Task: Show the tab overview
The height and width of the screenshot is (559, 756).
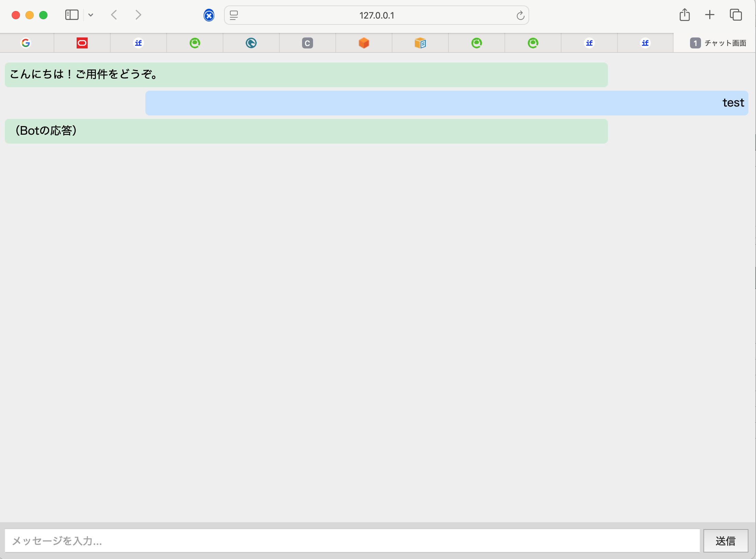Action: click(x=736, y=15)
